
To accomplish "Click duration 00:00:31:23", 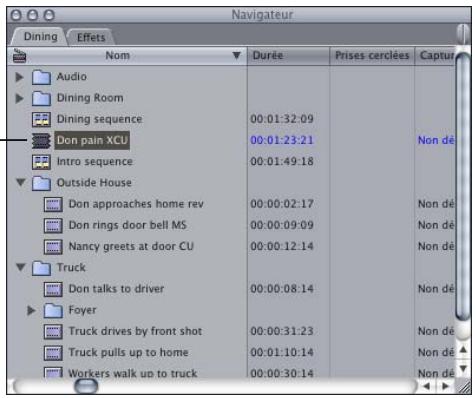I will click(282, 331).
